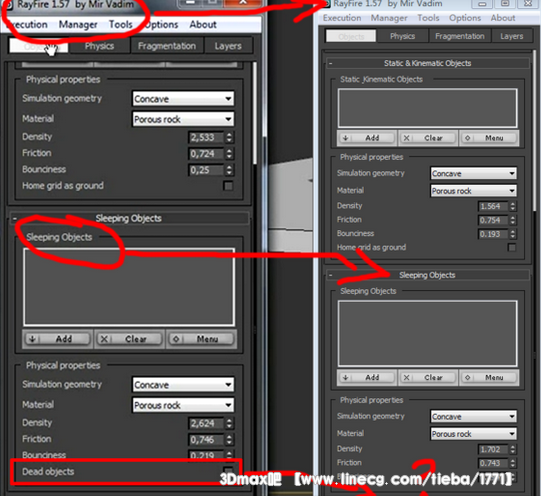This screenshot has height=496, width=541.
Task: Click Add under Sleeping Objects list, right window
Action: [x=367, y=378]
